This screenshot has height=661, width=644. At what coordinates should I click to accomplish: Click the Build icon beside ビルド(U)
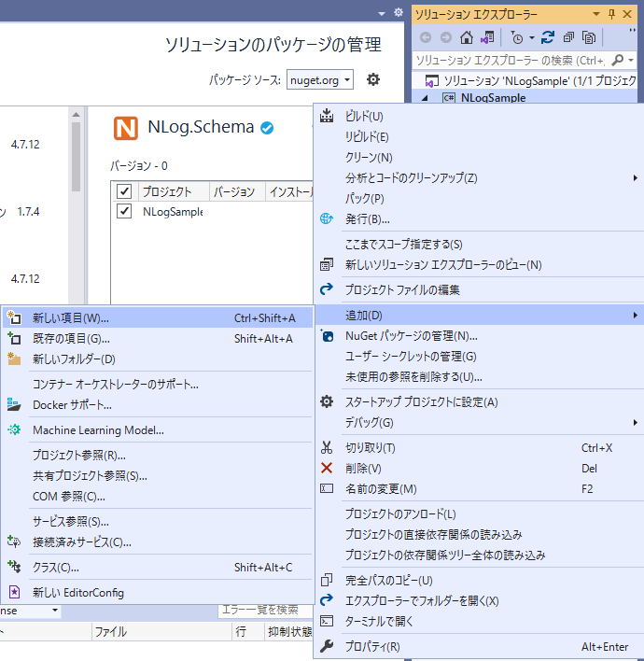(327, 116)
